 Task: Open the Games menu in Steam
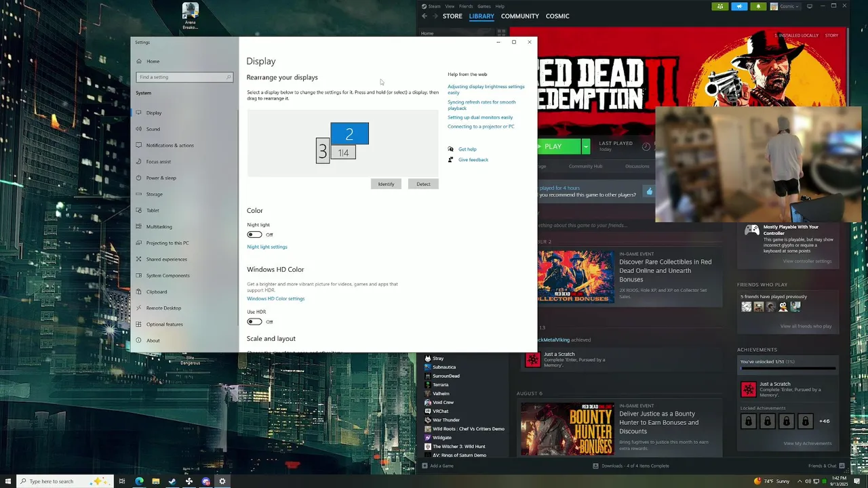click(484, 6)
